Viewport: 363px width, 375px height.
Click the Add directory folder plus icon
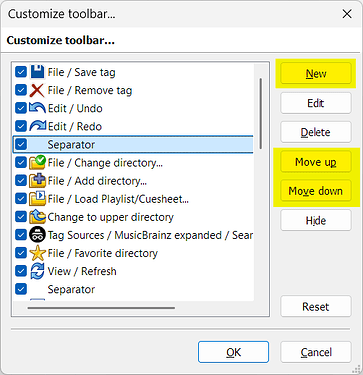37,180
